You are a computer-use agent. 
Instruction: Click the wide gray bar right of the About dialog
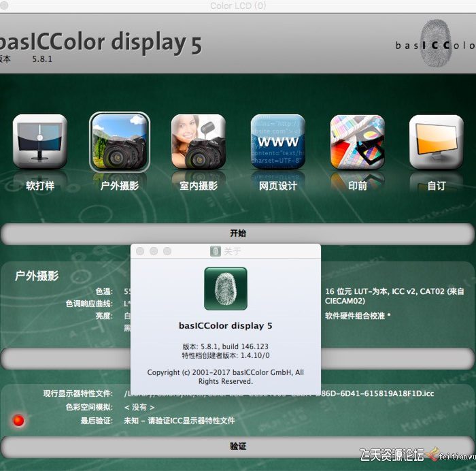(x=398, y=359)
